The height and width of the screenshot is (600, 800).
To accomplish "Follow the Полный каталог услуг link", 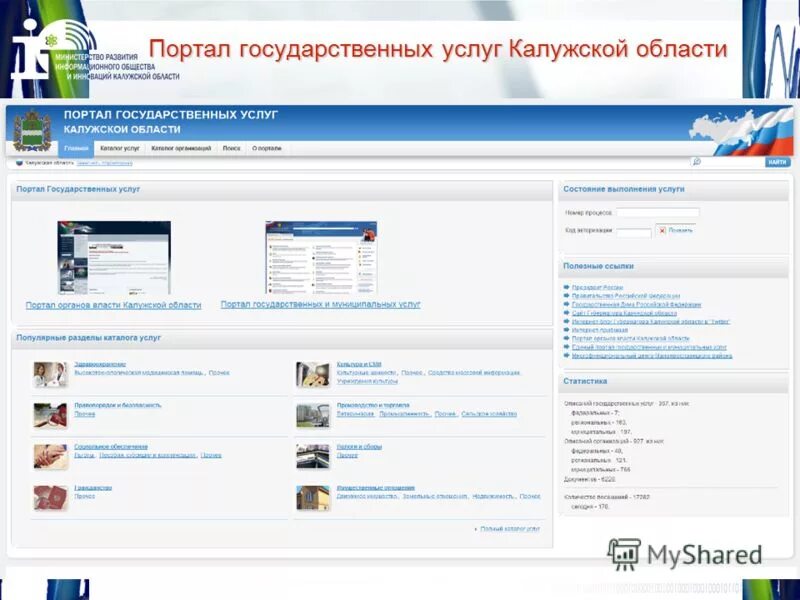I will [x=510, y=528].
